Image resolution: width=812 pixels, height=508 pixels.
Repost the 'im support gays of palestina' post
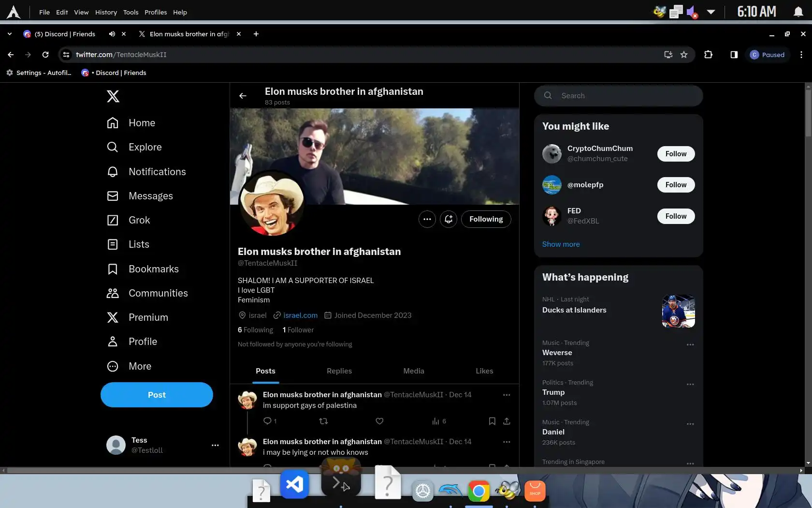(323, 421)
